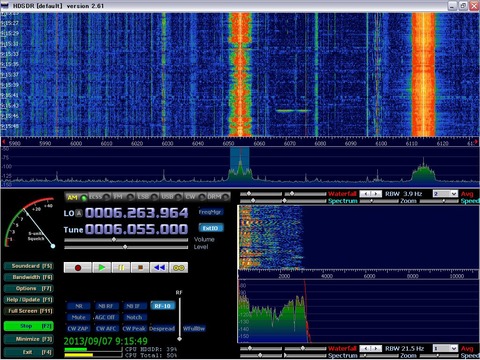Toggle CW AFC button
This screenshot has height=360, width=480.
(x=106, y=329)
